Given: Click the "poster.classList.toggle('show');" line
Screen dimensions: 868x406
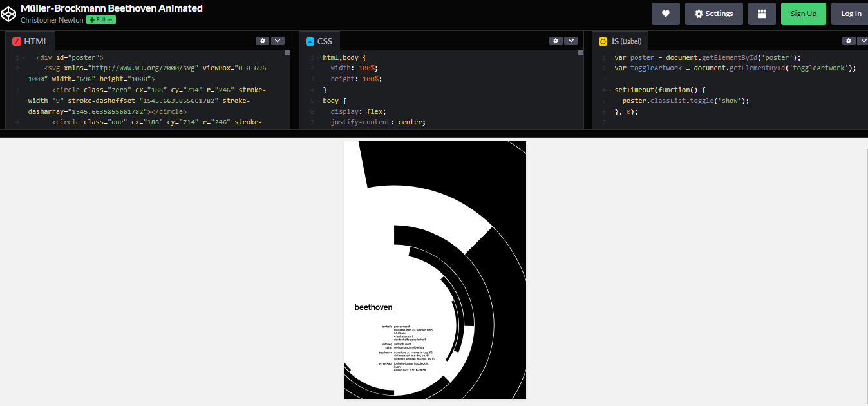Looking at the screenshot, I should click(x=686, y=101).
